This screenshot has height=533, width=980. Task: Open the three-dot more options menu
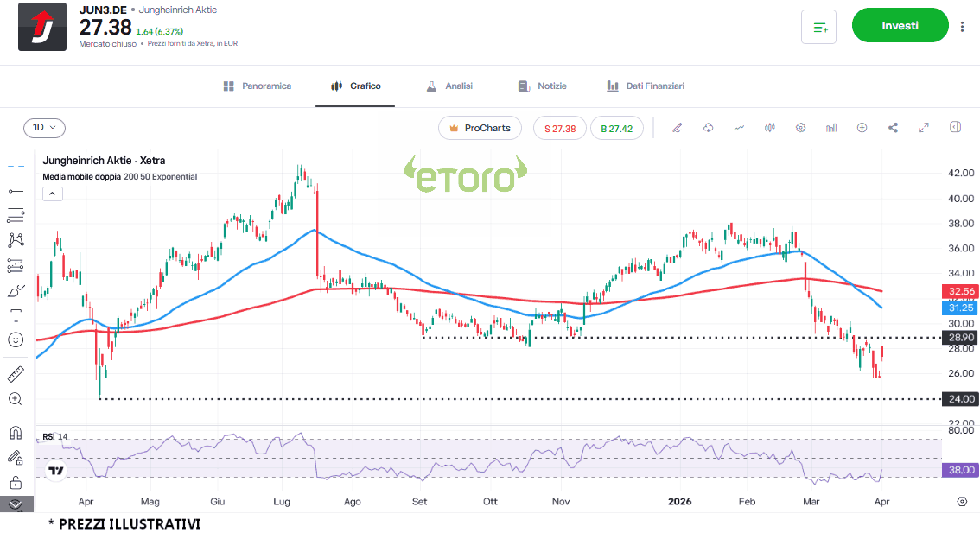click(962, 27)
